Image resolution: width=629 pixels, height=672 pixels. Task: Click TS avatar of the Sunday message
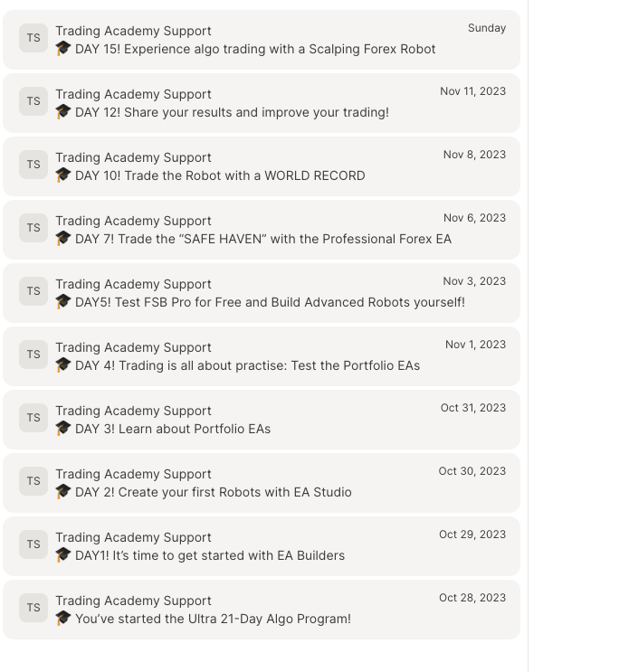[x=33, y=38]
